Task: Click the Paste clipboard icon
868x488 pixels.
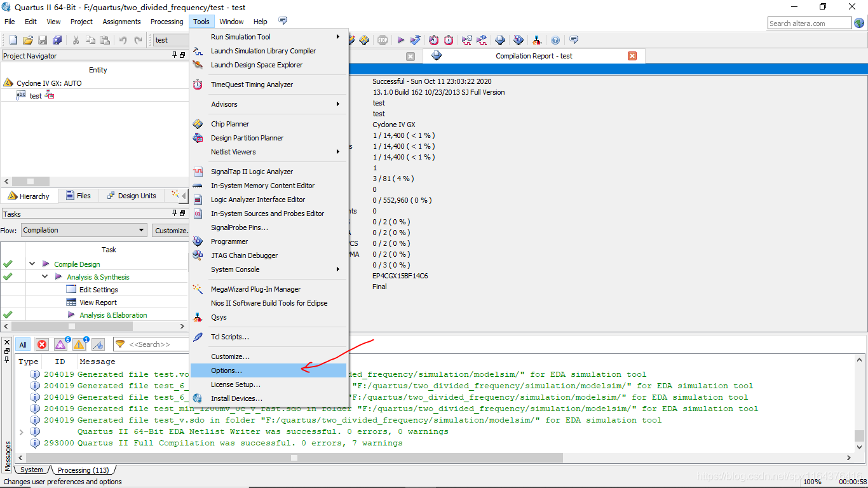Action: tap(105, 40)
